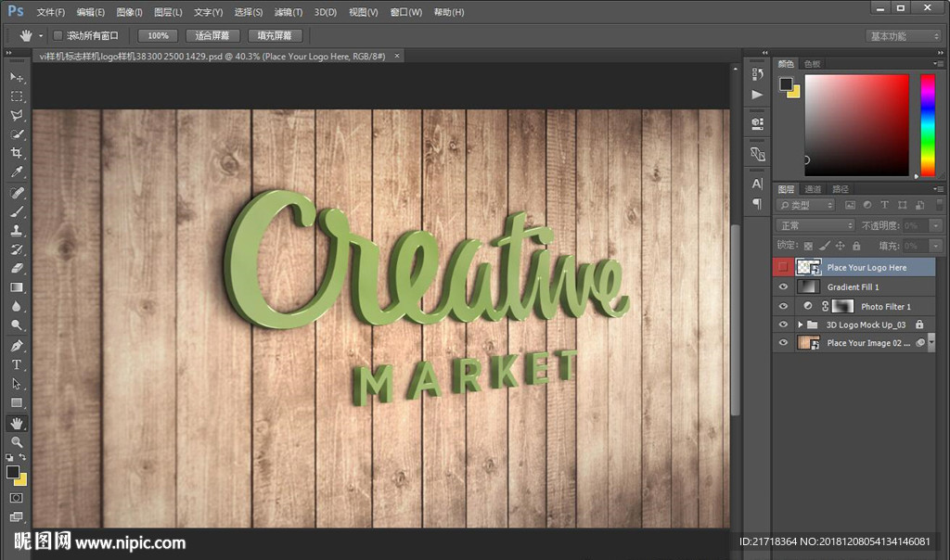Viewport: 950px width, 560px height.
Task: Select the Eyedropper tool
Action: tap(17, 172)
